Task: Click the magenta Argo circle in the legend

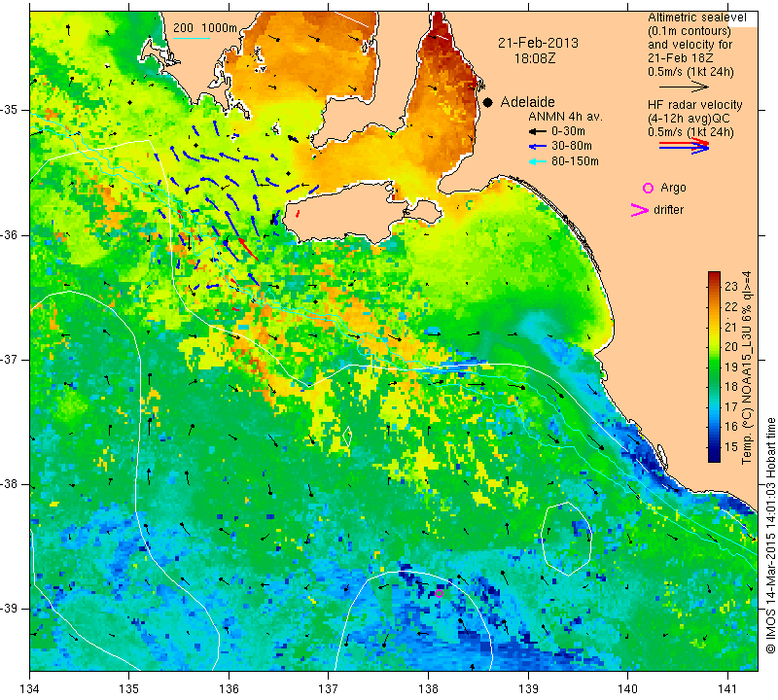Action: [x=648, y=188]
